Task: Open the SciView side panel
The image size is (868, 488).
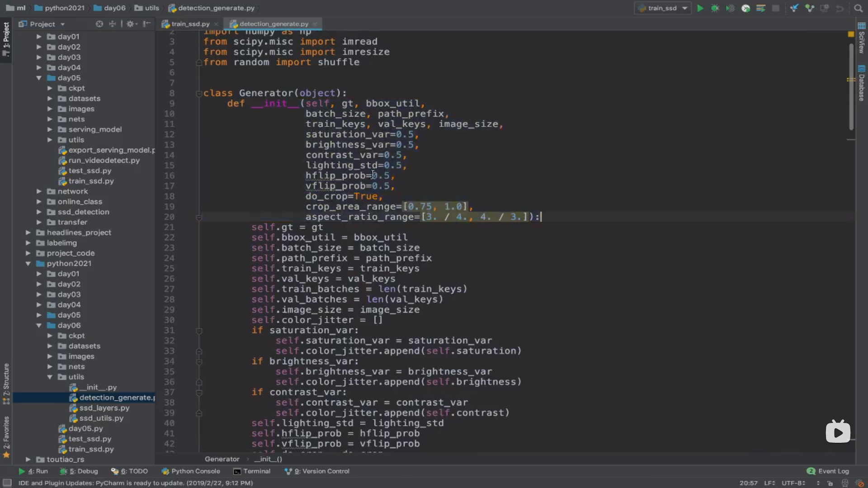Action: pos(862,38)
